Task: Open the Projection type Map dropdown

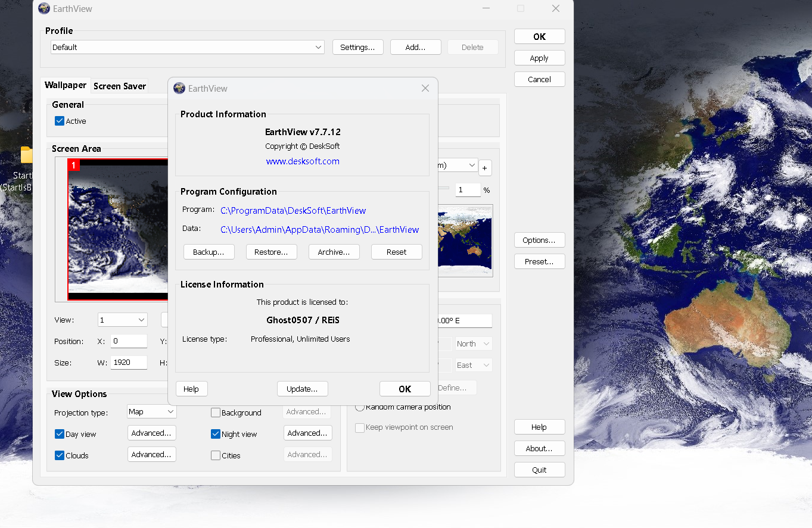Action: (152, 411)
